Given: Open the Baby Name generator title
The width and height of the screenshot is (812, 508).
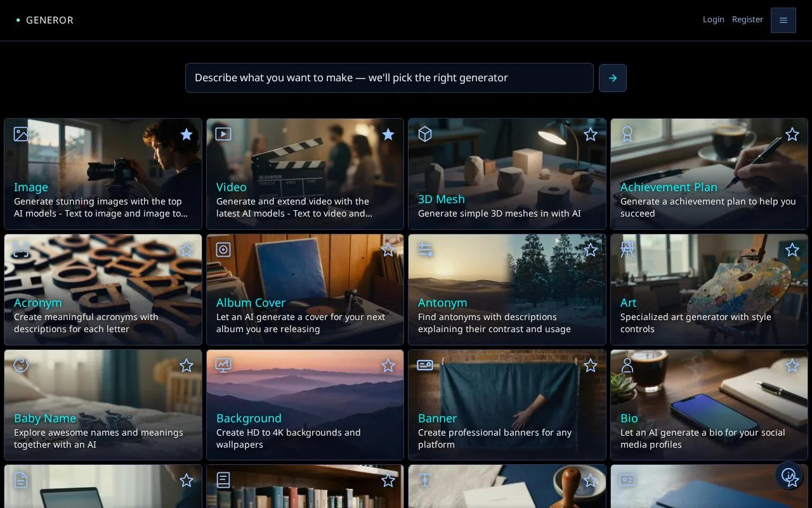Looking at the screenshot, I should coord(45,418).
